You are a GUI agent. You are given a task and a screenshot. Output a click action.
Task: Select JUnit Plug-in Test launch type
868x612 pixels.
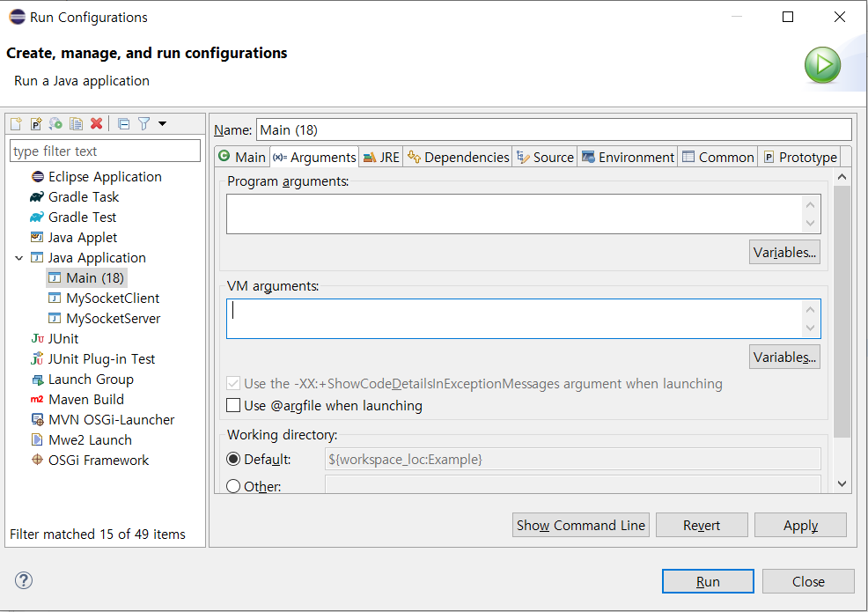coord(93,359)
